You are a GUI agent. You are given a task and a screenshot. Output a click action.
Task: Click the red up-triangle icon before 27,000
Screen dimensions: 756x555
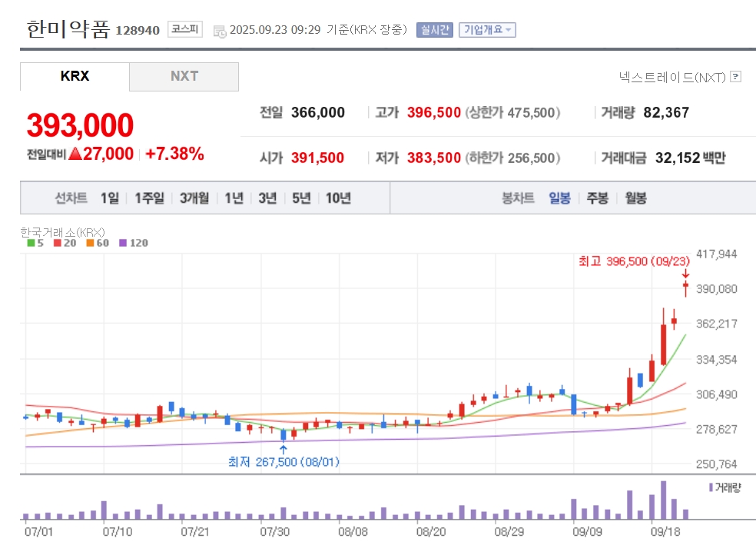coord(75,154)
